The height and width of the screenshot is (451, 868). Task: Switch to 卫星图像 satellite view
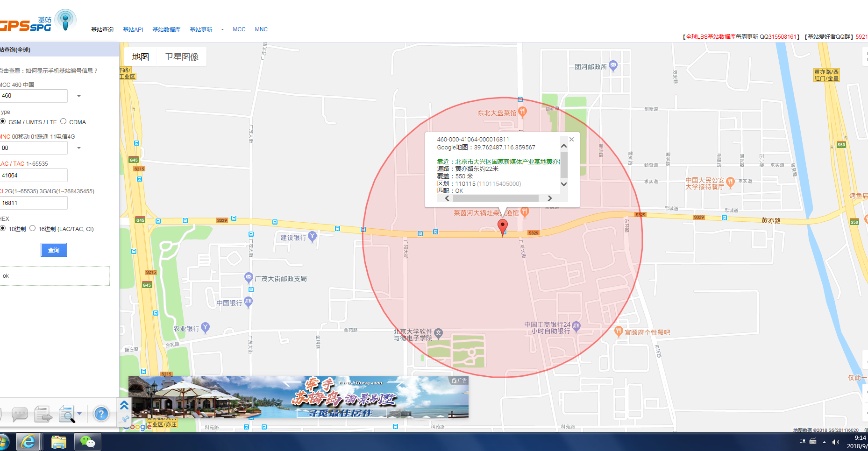pyautogui.click(x=182, y=57)
